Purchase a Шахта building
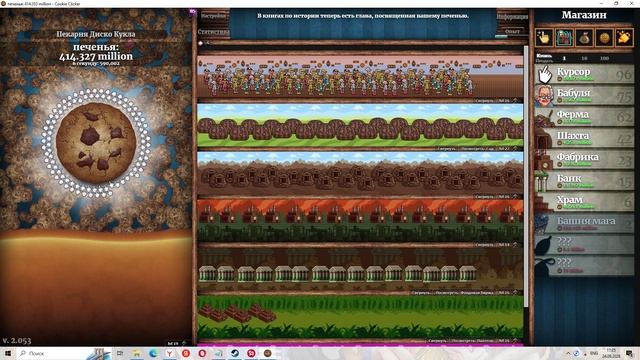The image size is (640, 360). click(x=584, y=138)
